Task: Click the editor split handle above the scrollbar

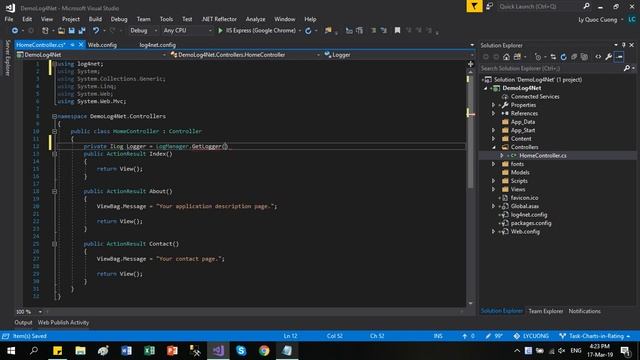Action: click(471, 64)
